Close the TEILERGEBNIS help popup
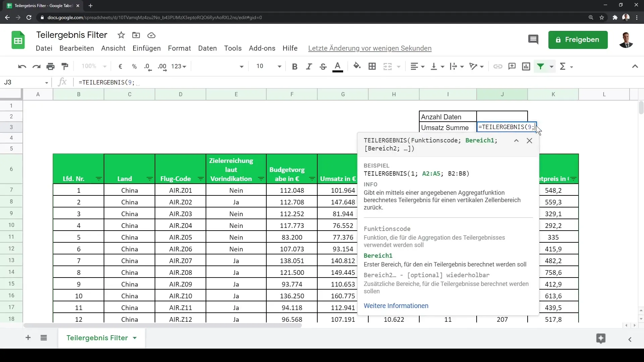644x362 pixels. point(529,141)
